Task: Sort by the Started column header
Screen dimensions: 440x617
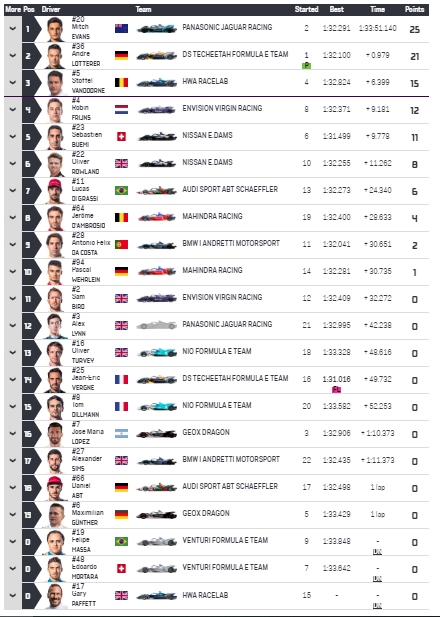Action: pos(306,9)
